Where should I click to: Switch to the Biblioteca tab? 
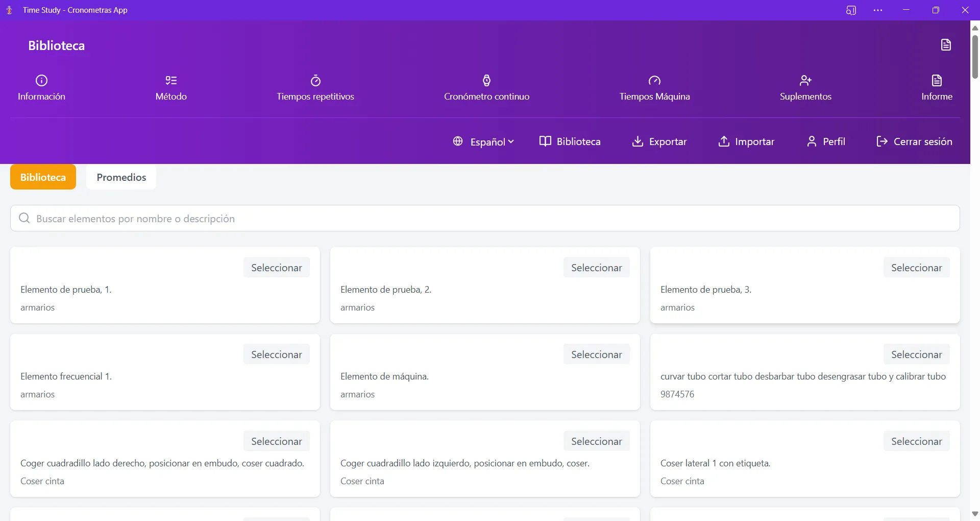tap(43, 177)
